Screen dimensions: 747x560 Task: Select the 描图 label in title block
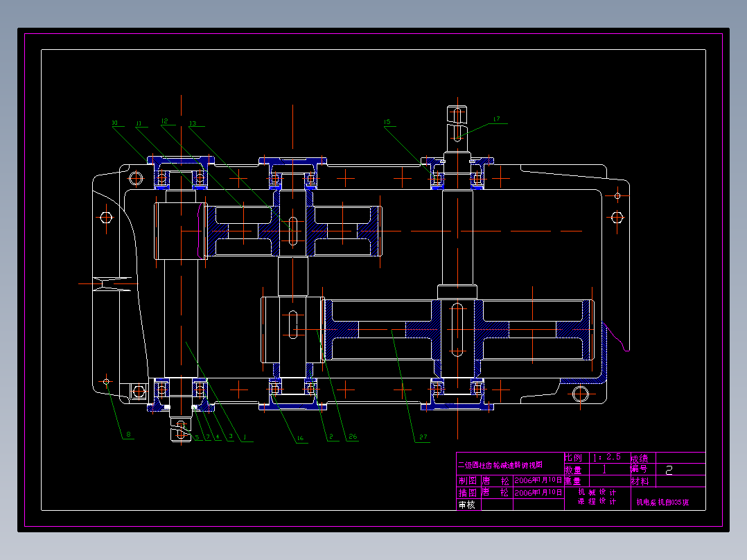coord(467,493)
